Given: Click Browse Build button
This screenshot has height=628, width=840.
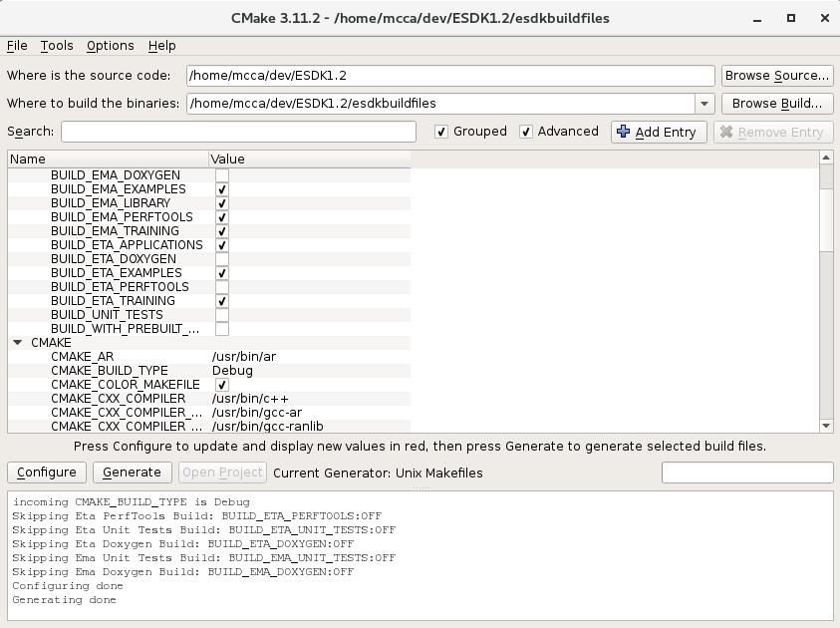Looking at the screenshot, I should pyautogui.click(x=777, y=104).
